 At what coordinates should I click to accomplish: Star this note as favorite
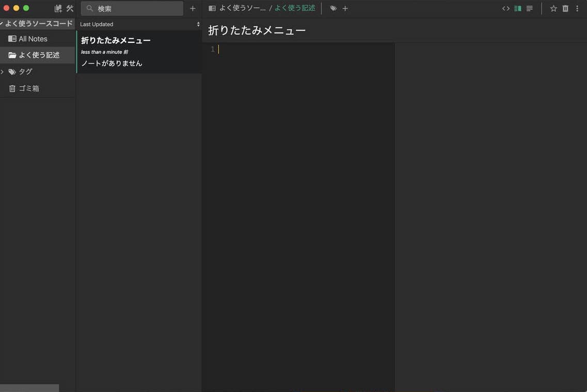(553, 8)
